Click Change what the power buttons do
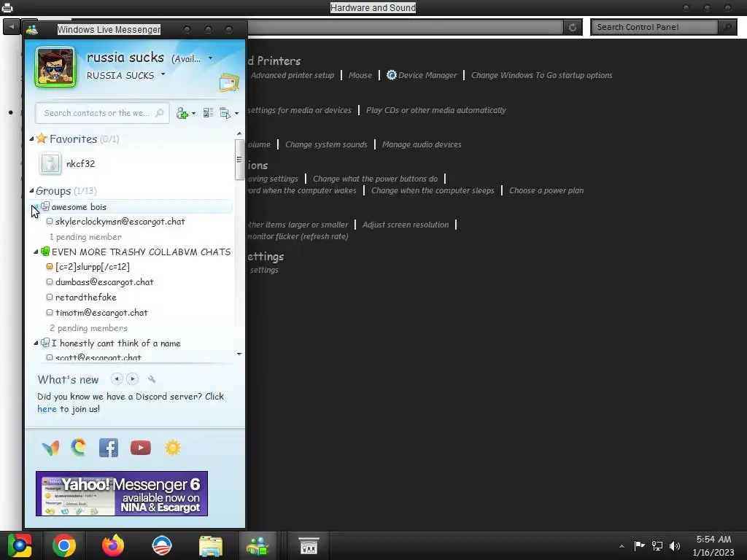The width and height of the screenshot is (747, 560). [x=375, y=179]
